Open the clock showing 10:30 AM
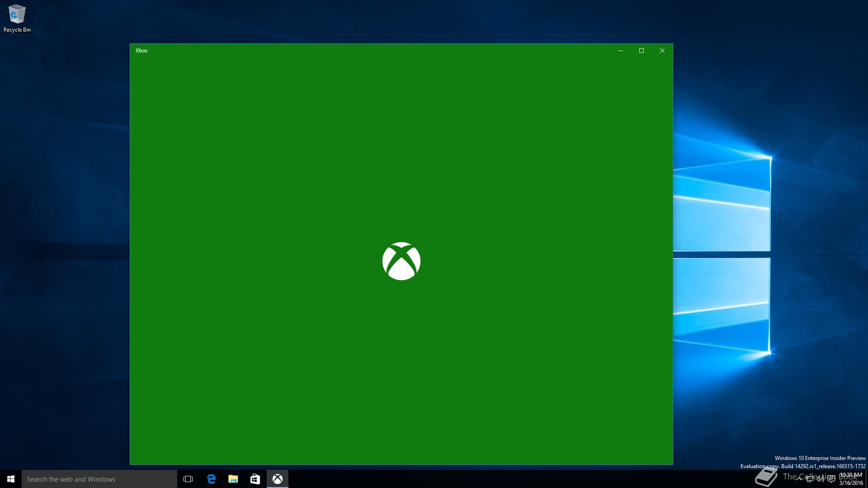The height and width of the screenshot is (488, 868). coord(851,479)
